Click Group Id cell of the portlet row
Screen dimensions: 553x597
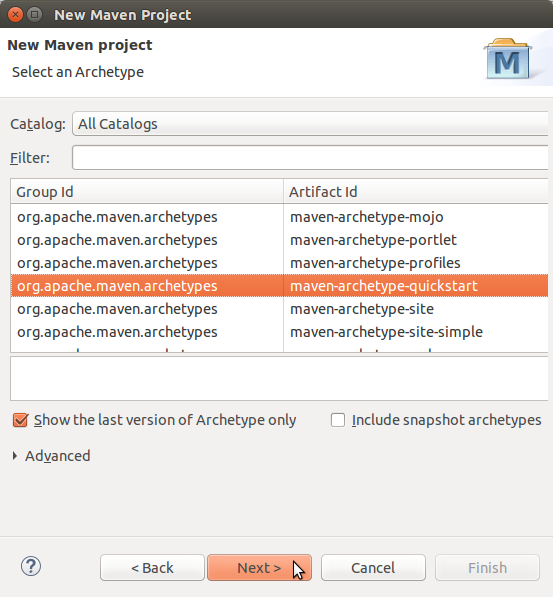tap(147, 240)
